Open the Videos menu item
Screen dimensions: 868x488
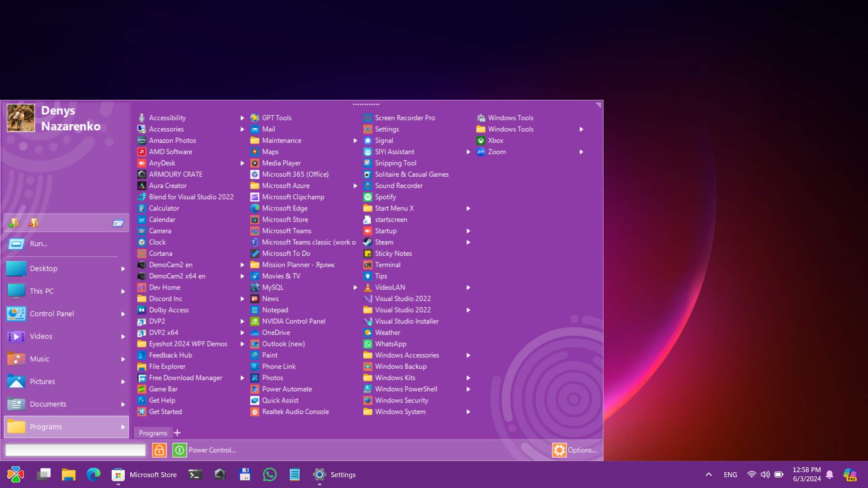(x=66, y=336)
